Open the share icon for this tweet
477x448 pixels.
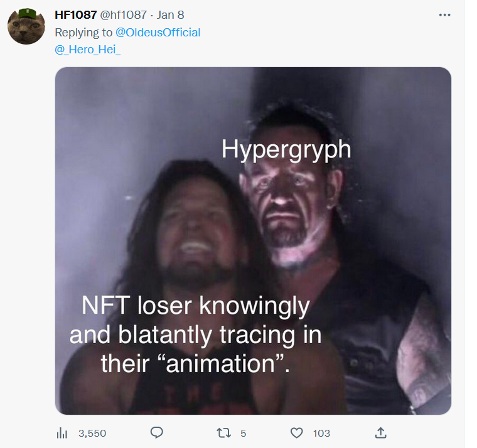click(380, 432)
